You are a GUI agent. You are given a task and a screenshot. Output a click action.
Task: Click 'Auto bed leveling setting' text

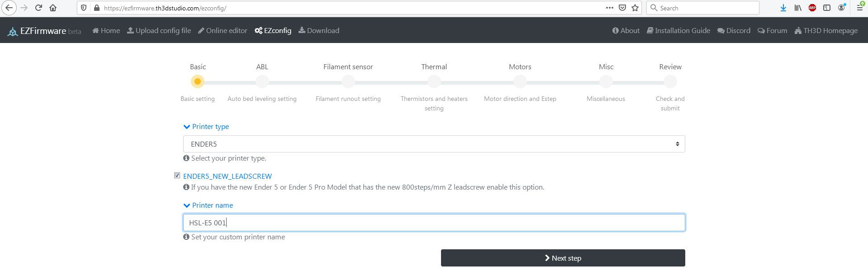pyautogui.click(x=262, y=99)
